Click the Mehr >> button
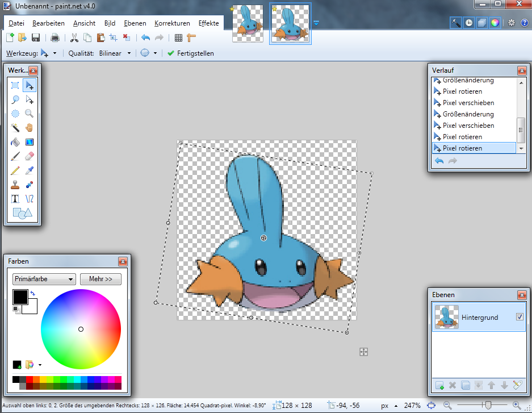Screen dimensions: 532x413 [x=100, y=279]
